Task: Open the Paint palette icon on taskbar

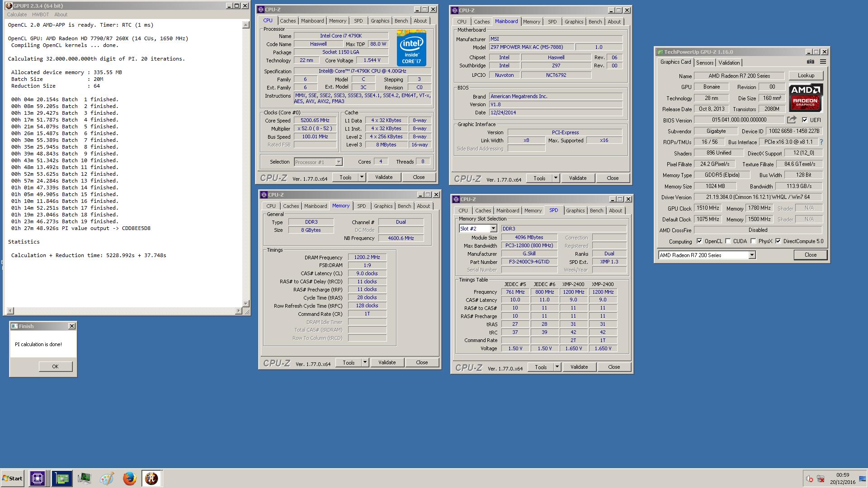Action: 107,479
